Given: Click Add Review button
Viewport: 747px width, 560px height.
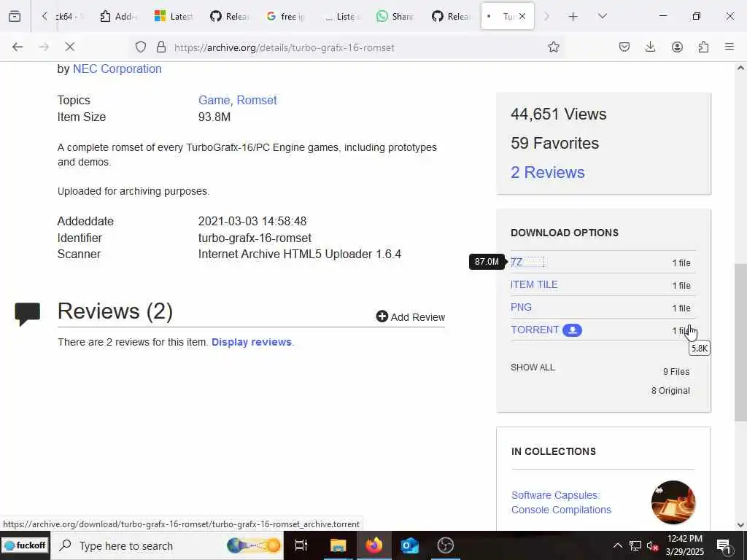Looking at the screenshot, I should 411,316.
